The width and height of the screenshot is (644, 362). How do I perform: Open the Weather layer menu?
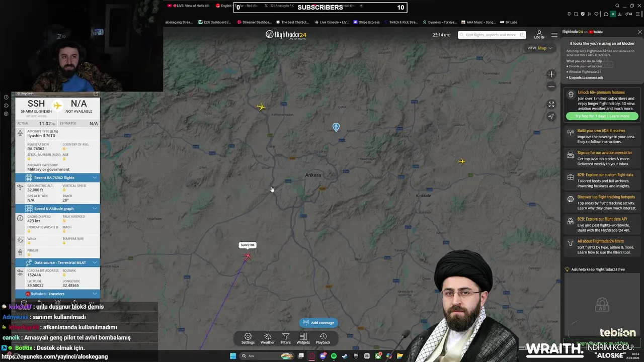(x=268, y=338)
